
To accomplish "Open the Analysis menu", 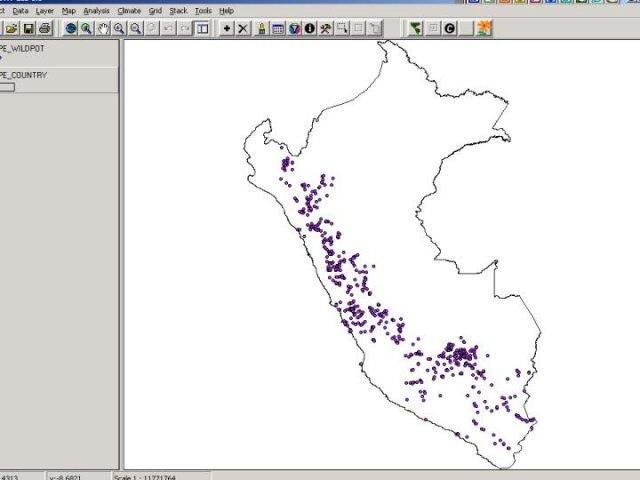I will pyautogui.click(x=97, y=11).
